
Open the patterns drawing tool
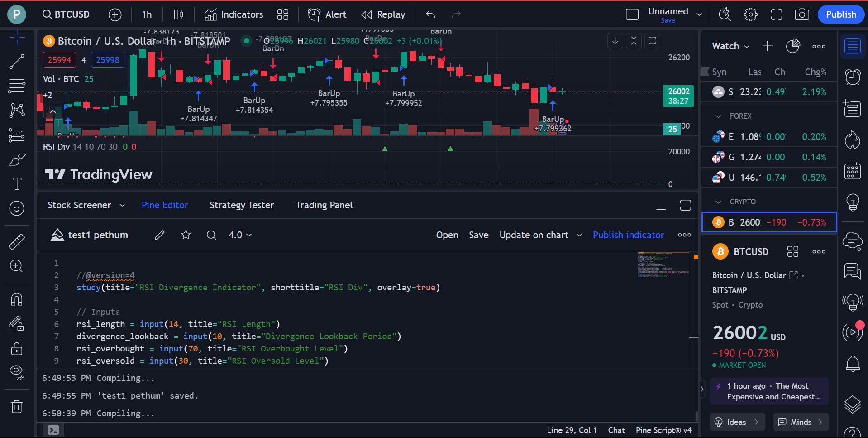17,110
